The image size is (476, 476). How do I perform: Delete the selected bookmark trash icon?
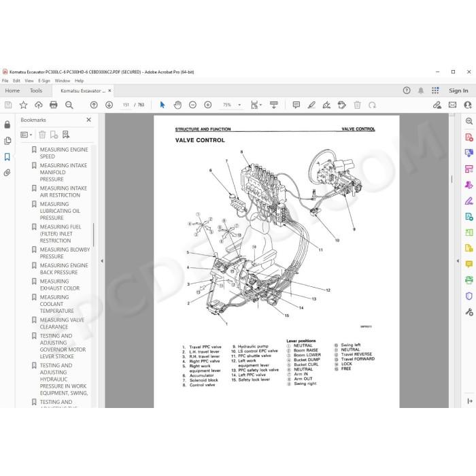(42, 135)
